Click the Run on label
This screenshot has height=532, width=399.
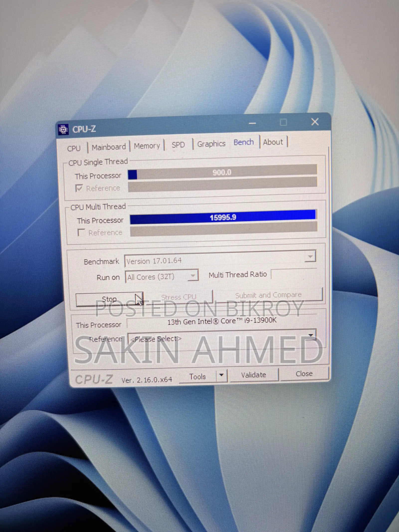click(x=108, y=277)
